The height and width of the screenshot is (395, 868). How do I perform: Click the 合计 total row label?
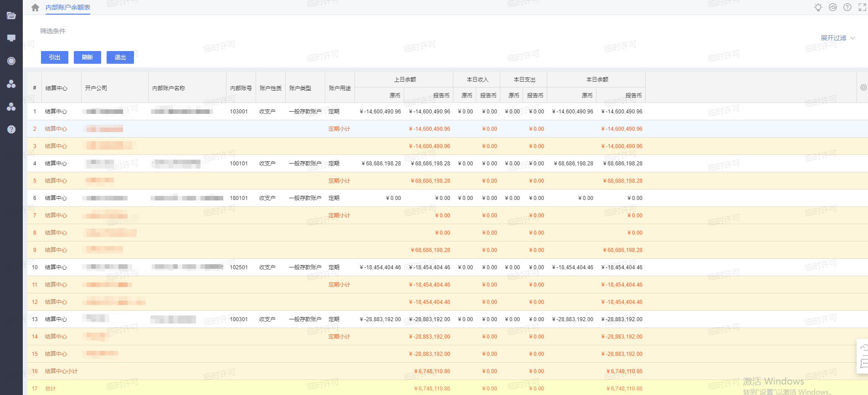click(51, 389)
